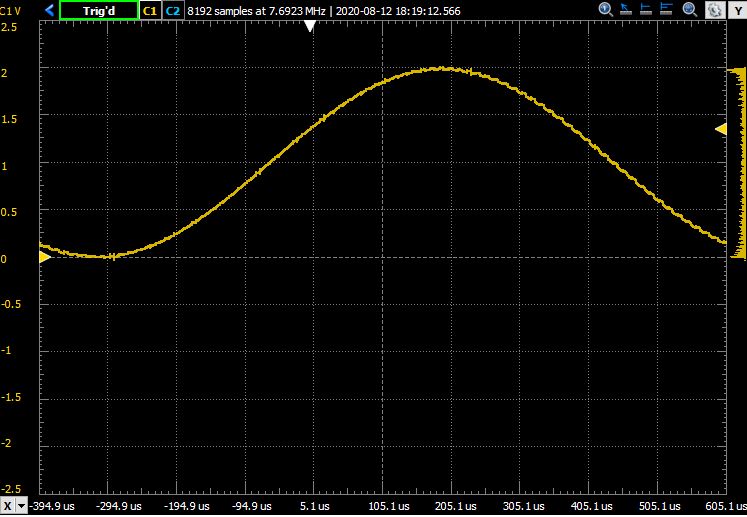
Task: Click the 1.5 voltage axis label
Action: 9,119
